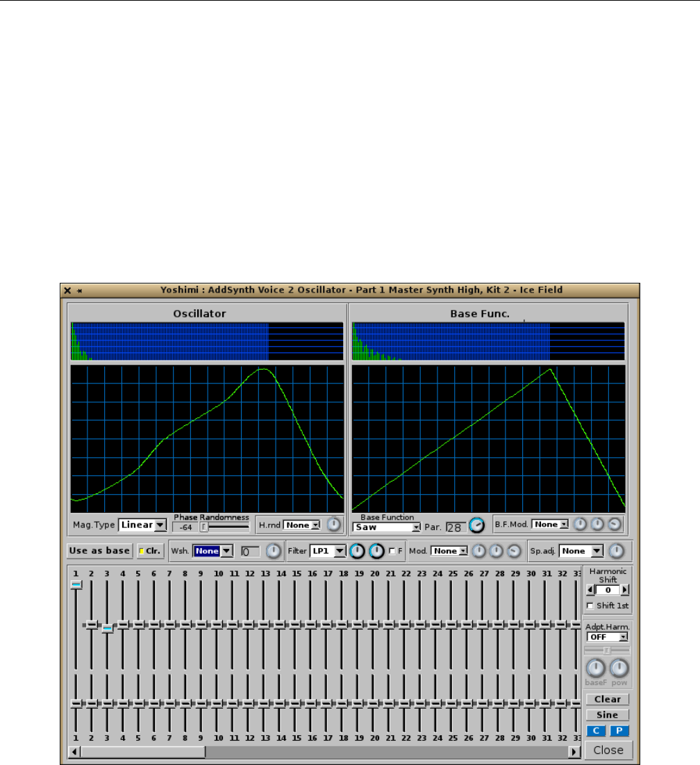
Task: Click the harmonic 1 magnitude slider handle
Action: [x=76, y=584]
